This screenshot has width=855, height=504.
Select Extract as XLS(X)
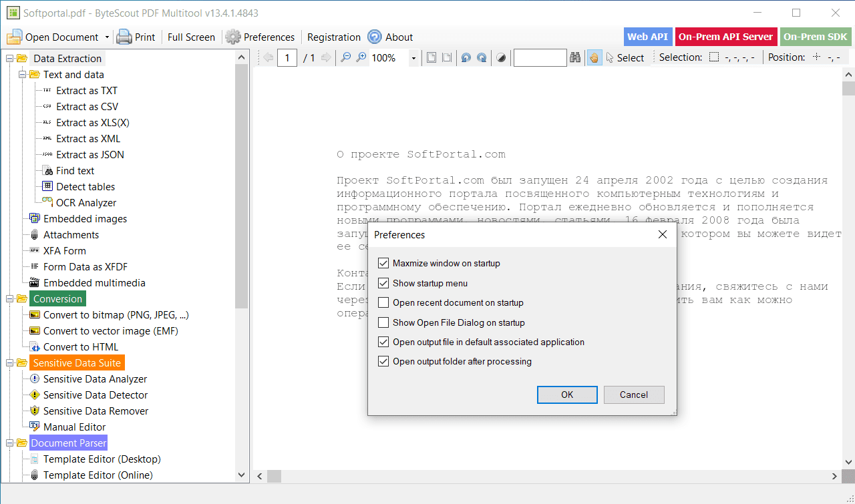(x=93, y=123)
